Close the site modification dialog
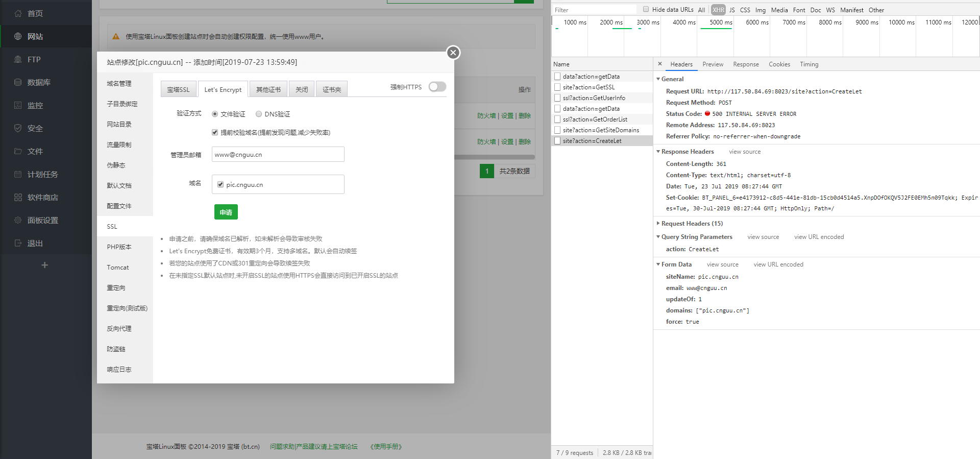Screen dimensions: 980x459 click(453, 53)
